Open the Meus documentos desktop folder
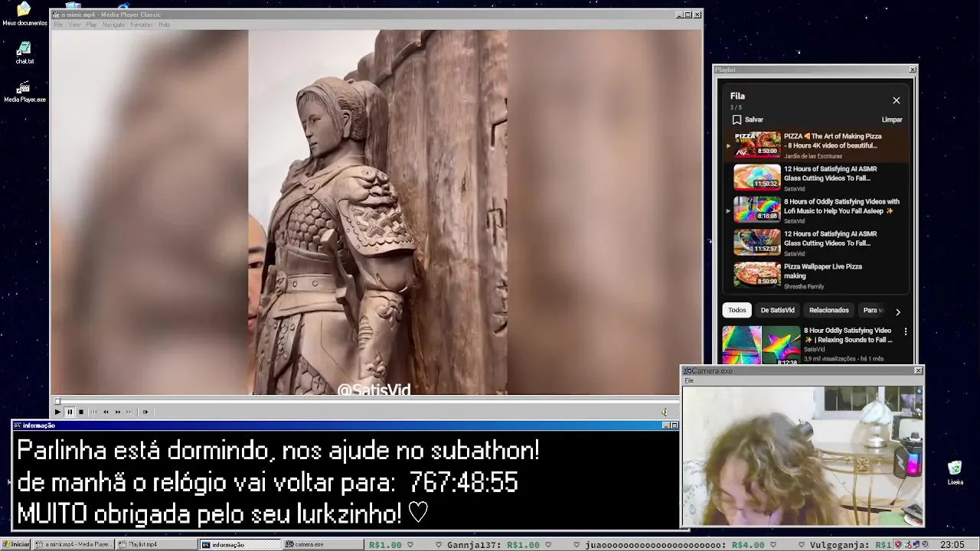 (x=24, y=14)
